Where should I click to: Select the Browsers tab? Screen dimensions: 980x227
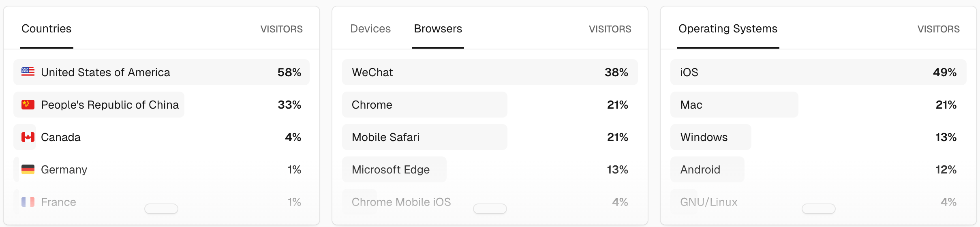438,29
